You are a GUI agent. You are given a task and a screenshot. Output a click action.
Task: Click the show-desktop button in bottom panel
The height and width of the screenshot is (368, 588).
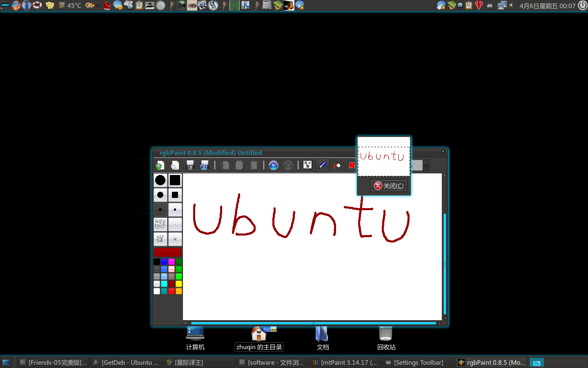point(6,362)
